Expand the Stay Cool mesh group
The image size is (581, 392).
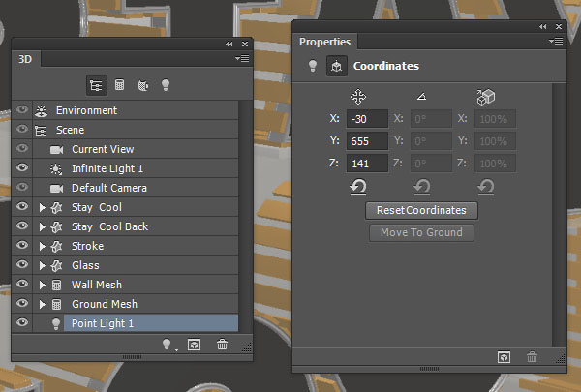42,207
